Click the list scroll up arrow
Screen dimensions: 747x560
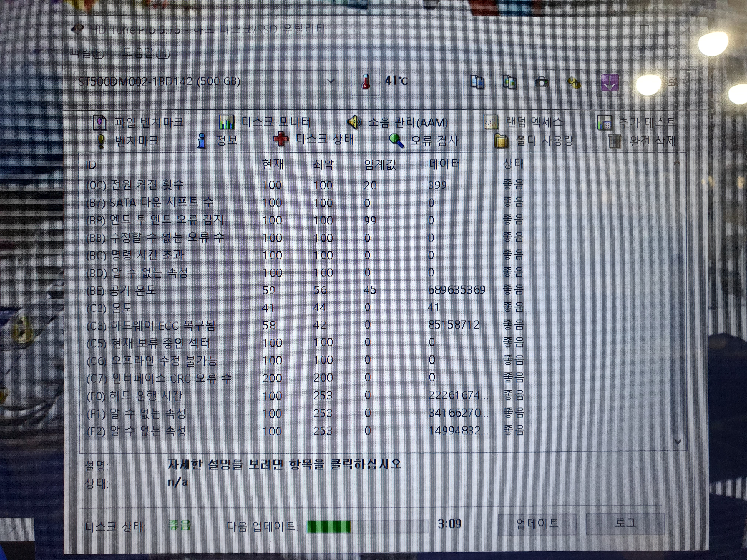point(677,163)
